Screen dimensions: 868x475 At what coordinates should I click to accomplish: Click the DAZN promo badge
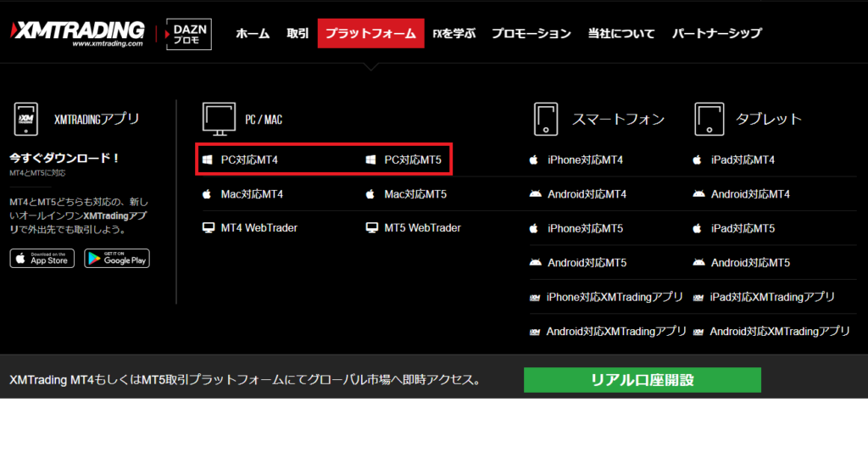pos(189,34)
